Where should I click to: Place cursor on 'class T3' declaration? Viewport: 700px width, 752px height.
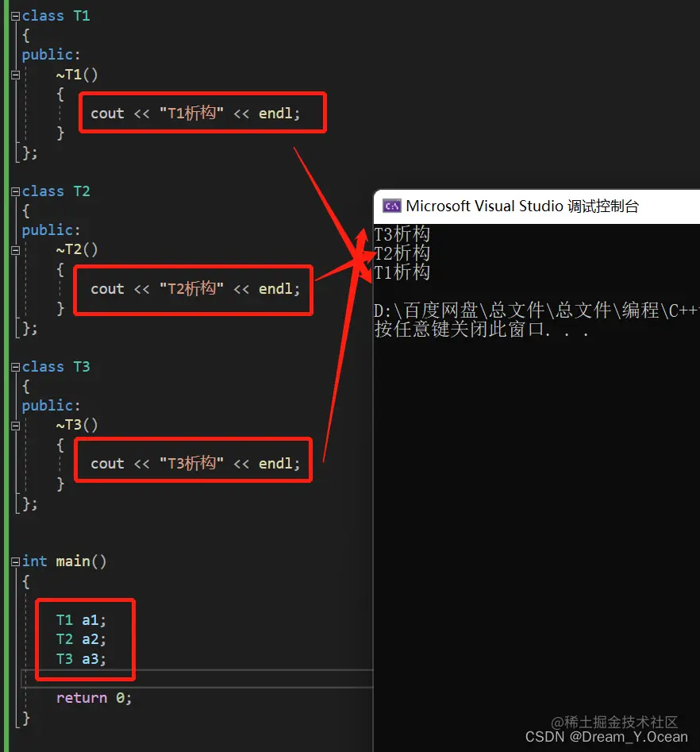tap(56, 368)
